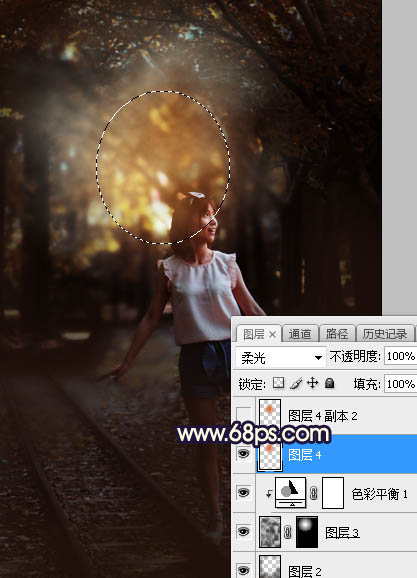This screenshot has height=578, width=417.
Task: Hide the 图层 3 layer
Action: (243, 532)
